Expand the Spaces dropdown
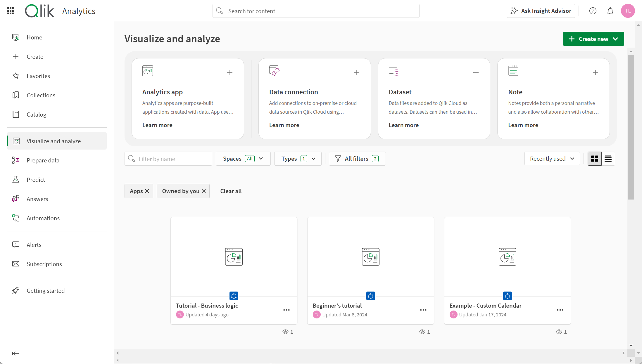Viewport: 642px width, 364px height. point(243,159)
